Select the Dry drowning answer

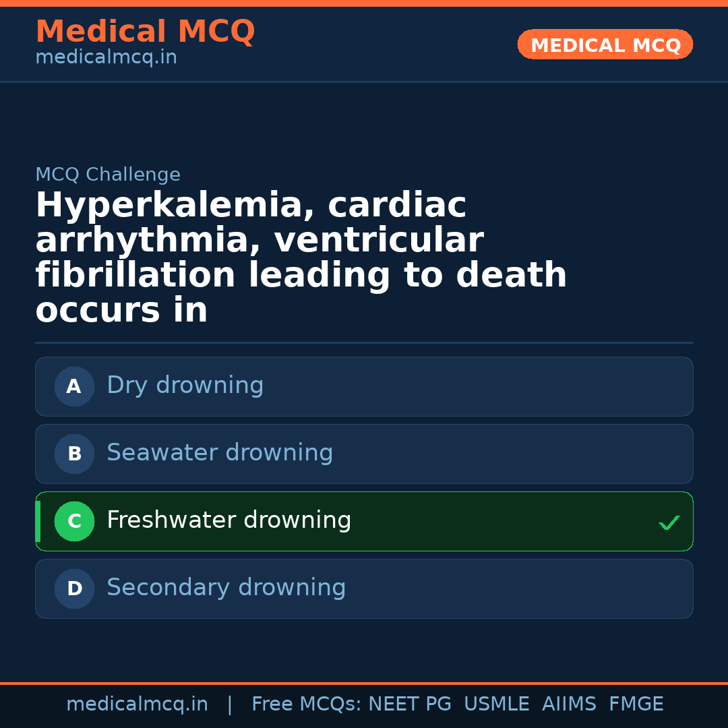point(364,386)
